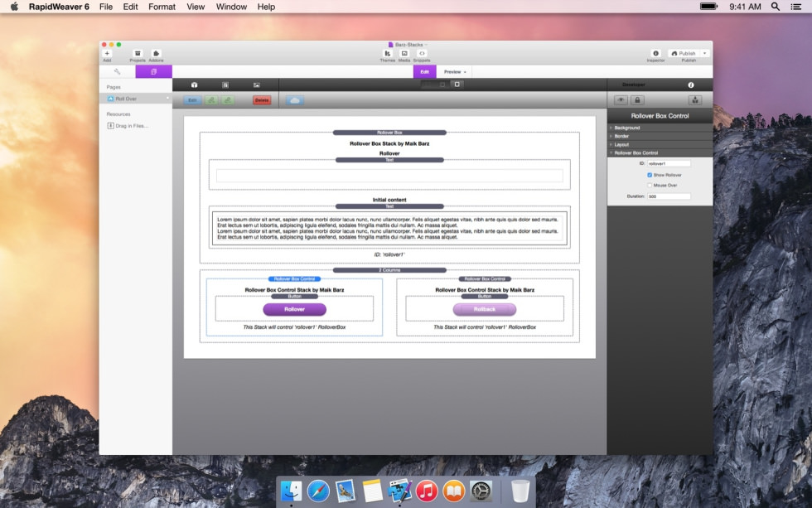The width and height of the screenshot is (812, 508).
Task: Click the Developer info icon
Action: coord(691,85)
